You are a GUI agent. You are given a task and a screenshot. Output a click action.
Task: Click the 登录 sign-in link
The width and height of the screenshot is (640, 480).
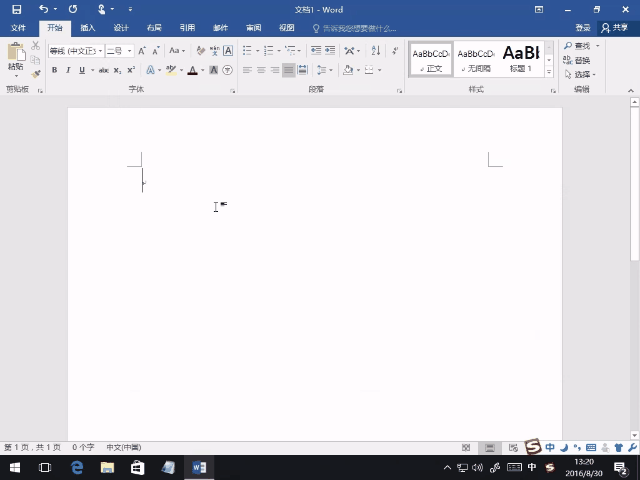tap(583, 28)
